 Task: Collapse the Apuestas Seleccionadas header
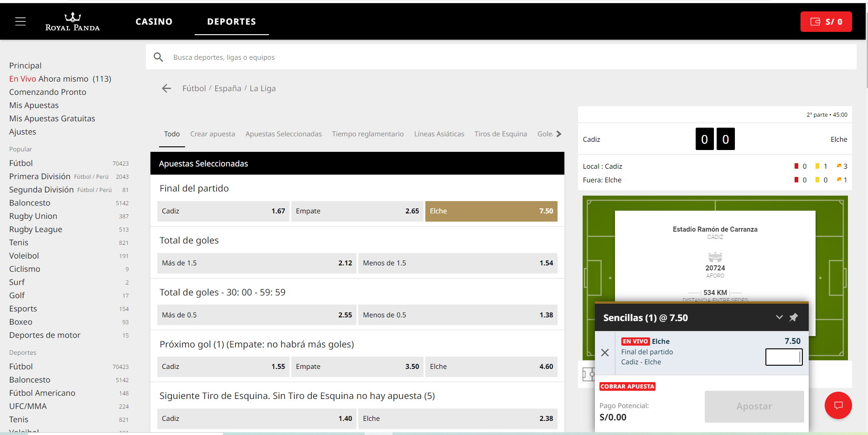(x=357, y=163)
